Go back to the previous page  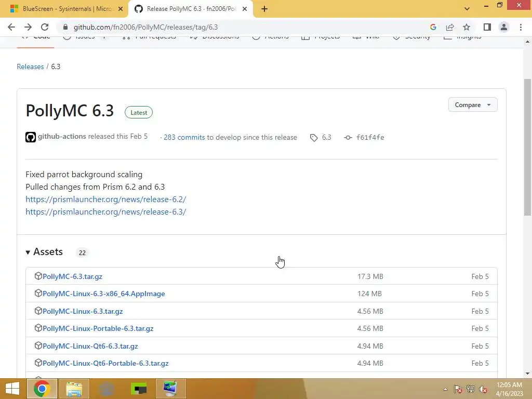coord(11,27)
